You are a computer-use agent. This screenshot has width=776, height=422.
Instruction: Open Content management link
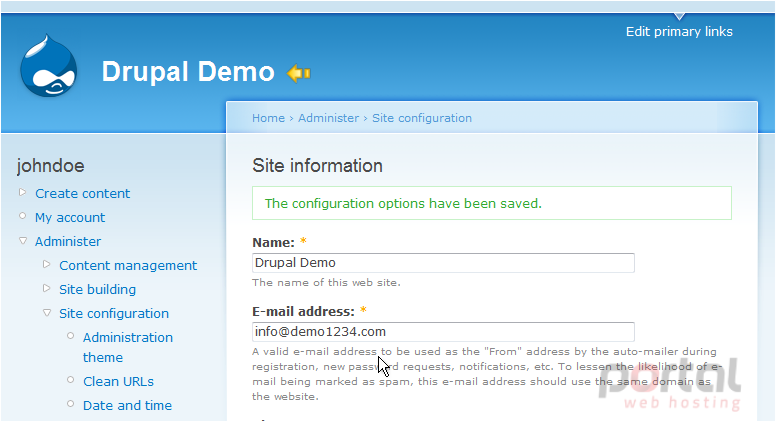tap(128, 266)
